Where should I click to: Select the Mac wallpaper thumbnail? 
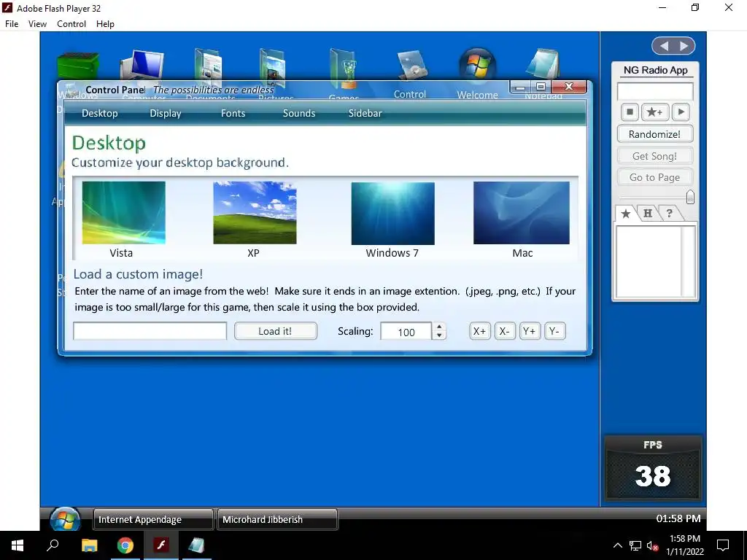pos(521,212)
